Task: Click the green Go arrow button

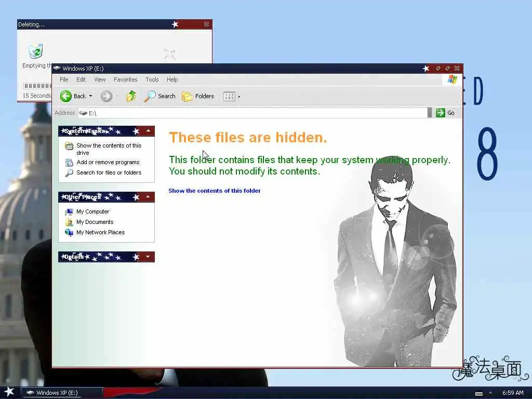Action: pos(441,113)
